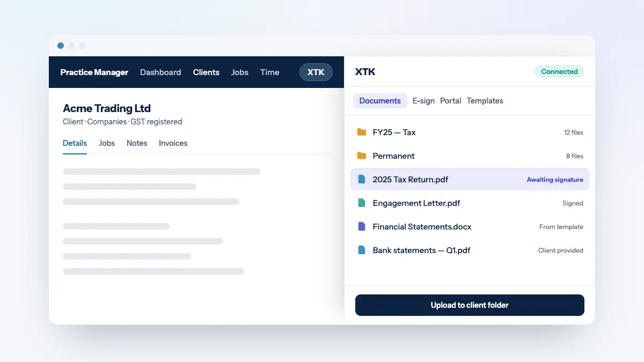Click the Client provided label
Viewport: 644px width, 362px height.
[560, 250]
